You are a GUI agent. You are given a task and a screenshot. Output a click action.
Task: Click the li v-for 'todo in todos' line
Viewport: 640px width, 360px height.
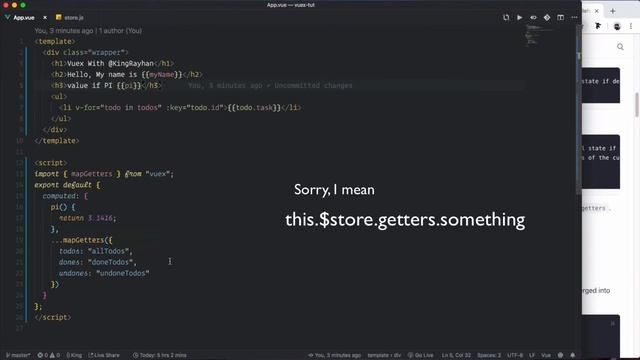click(180, 107)
